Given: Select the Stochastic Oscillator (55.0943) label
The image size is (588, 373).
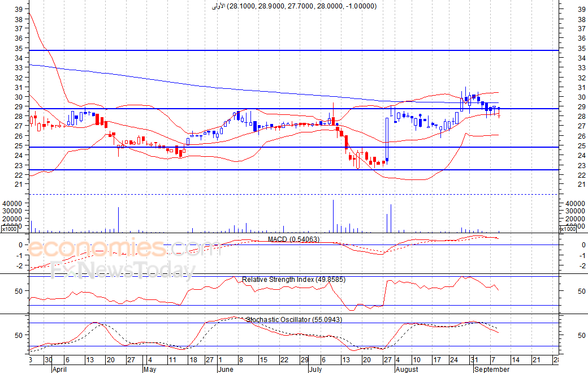Looking at the screenshot, I should pos(294,320).
